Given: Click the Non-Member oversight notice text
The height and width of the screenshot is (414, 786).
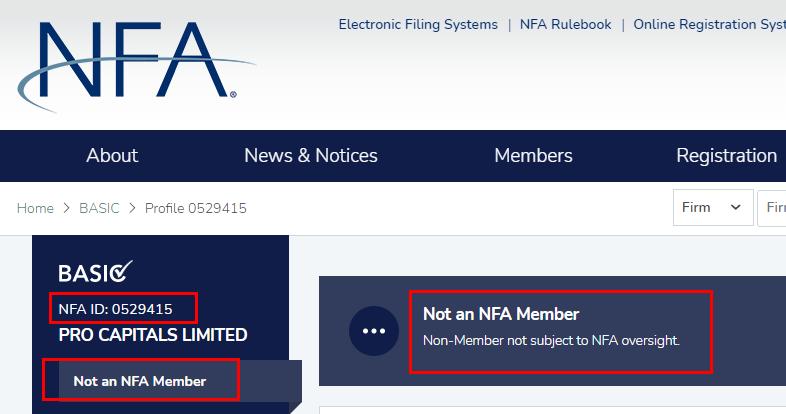Looking at the screenshot, I should 551,340.
